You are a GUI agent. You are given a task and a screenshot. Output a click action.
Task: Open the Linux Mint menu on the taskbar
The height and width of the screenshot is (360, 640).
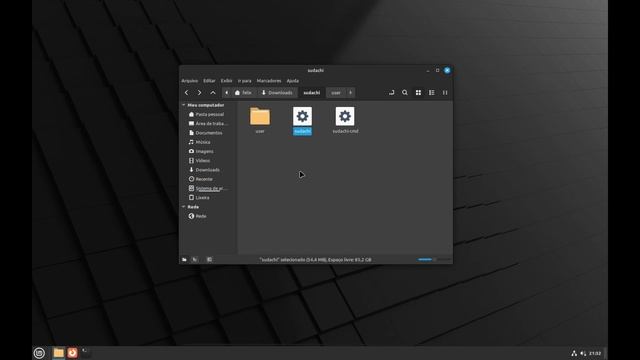pyautogui.click(x=39, y=353)
